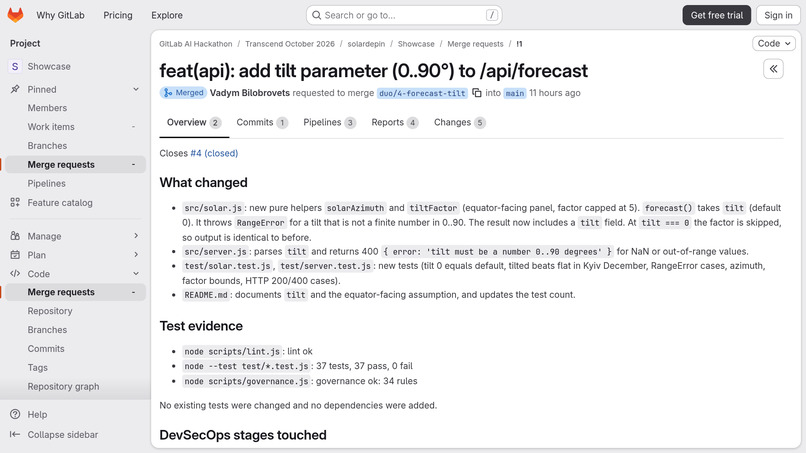Open Pipelines in pinned sidebar

[x=76, y=184]
